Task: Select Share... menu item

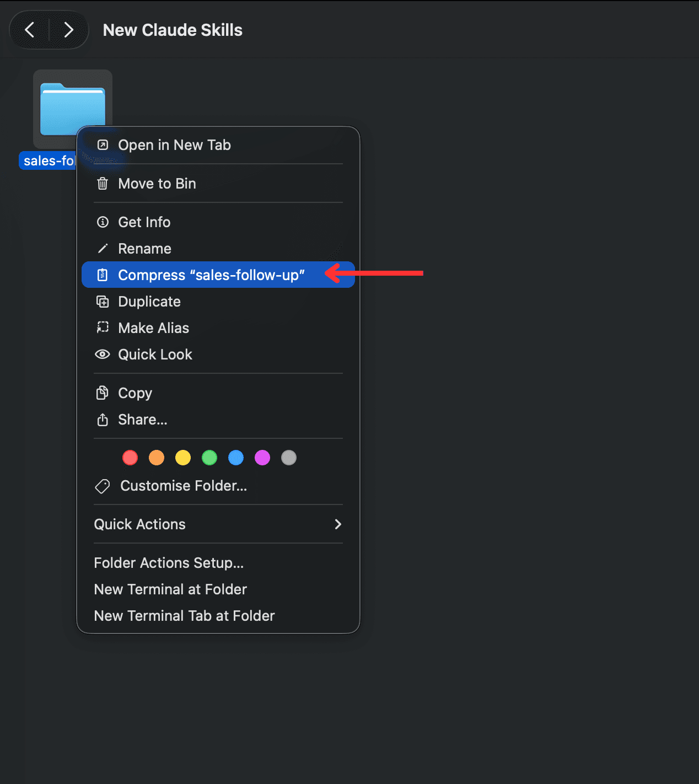Action: coord(218,420)
